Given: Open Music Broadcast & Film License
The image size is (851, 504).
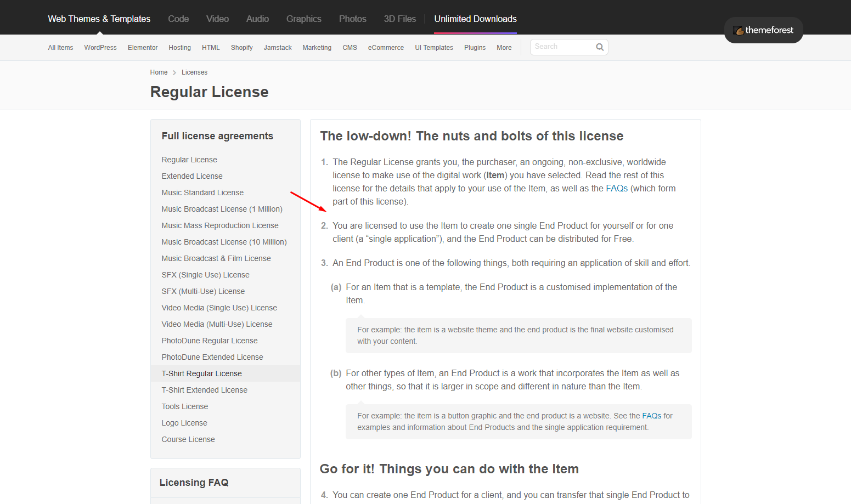Looking at the screenshot, I should (x=216, y=258).
